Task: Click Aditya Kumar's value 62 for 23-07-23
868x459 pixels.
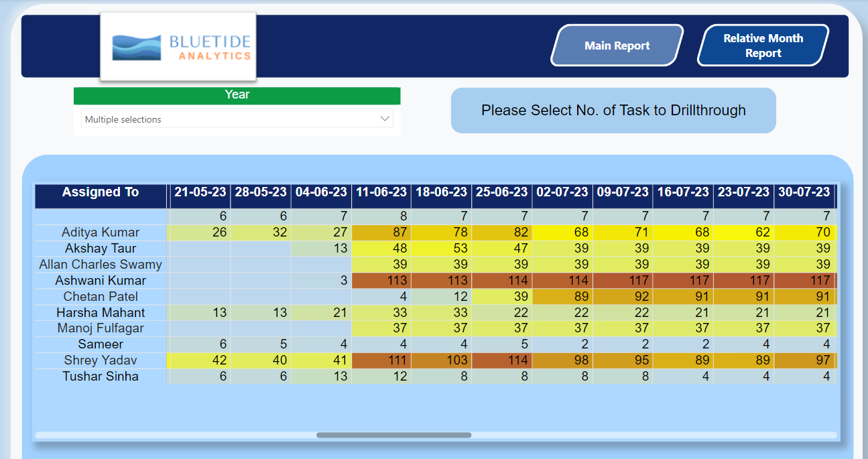Action: (x=743, y=233)
